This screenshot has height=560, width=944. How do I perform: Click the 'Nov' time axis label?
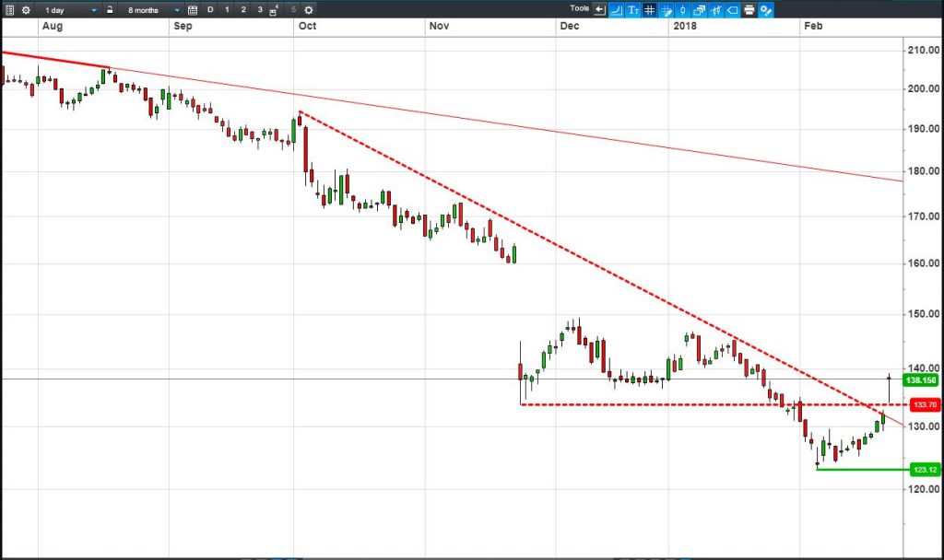439,26
